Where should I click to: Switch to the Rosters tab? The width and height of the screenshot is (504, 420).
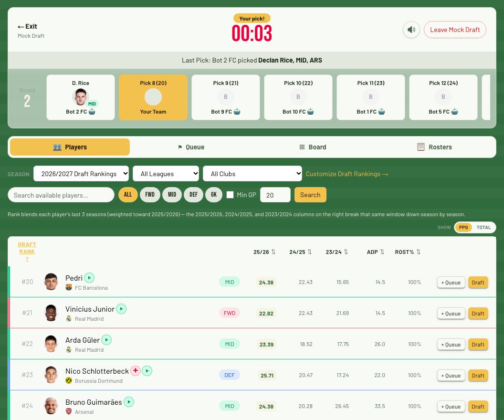tap(434, 147)
